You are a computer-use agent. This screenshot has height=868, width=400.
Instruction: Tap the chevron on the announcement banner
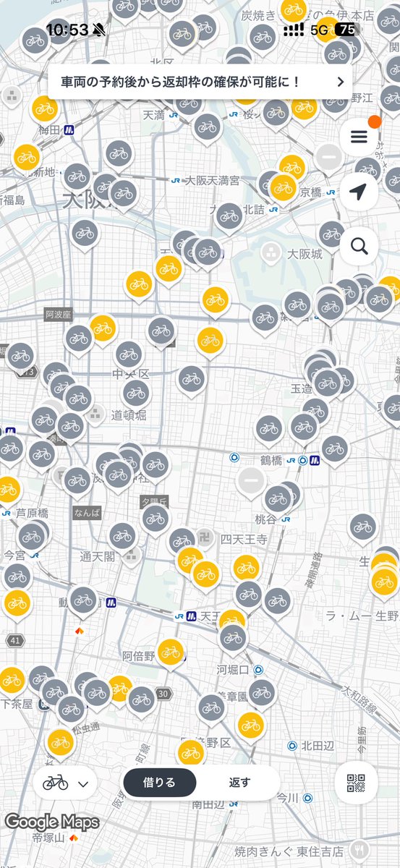(341, 82)
